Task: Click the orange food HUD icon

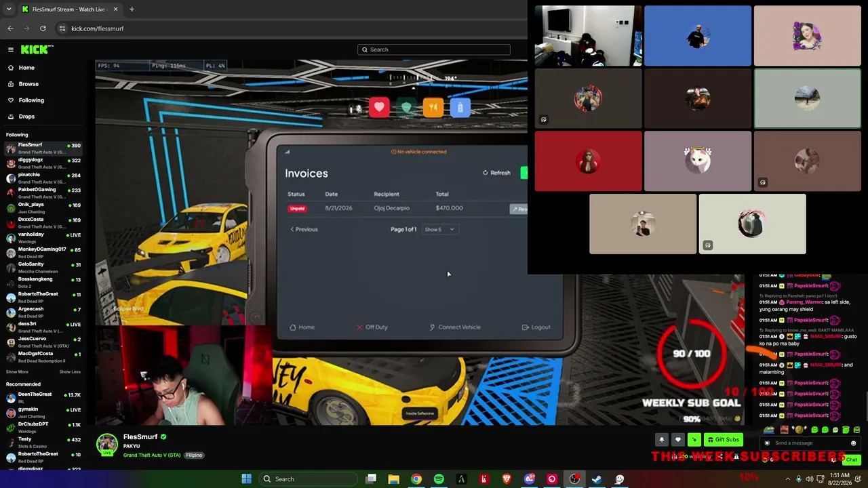Action: (x=433, y=107)
